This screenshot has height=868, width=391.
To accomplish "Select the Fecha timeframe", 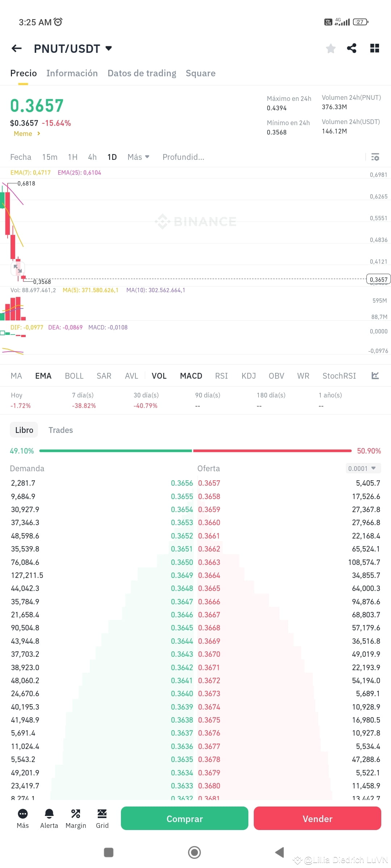I will click(x=21, y=157).
